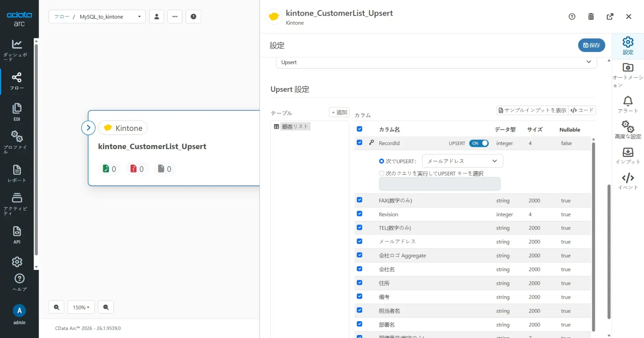644x338 pixels.
Task: Open the flow more options ellipsis
Action: point(175,16)
